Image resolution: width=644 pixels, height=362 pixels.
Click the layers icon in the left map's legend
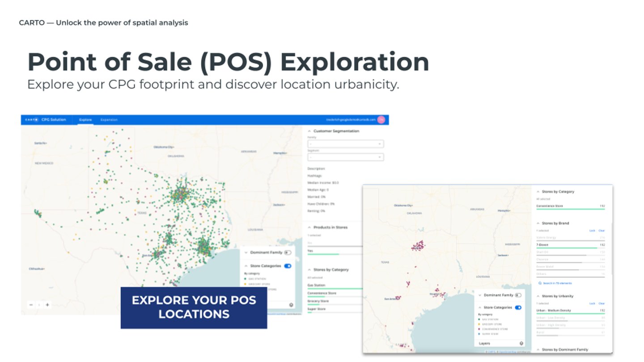291,305
